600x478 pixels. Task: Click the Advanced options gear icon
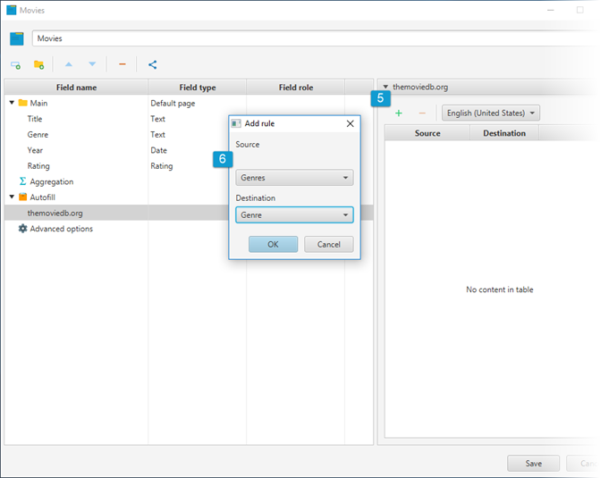pos(23,228)
